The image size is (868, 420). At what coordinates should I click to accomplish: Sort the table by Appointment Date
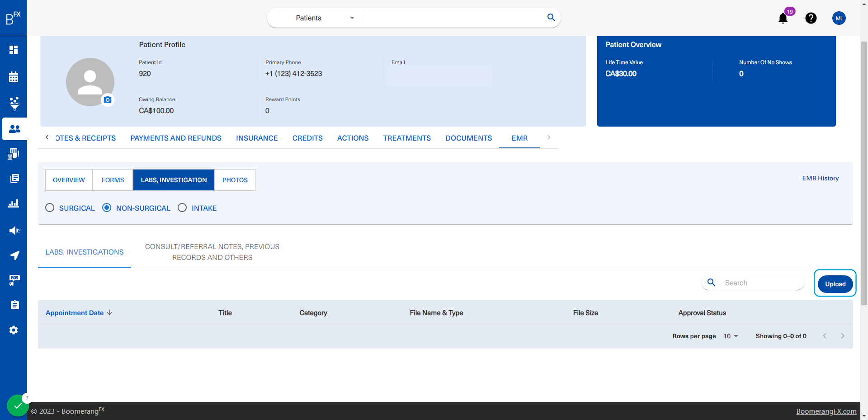pyautogui.click(x=79, y=313)
